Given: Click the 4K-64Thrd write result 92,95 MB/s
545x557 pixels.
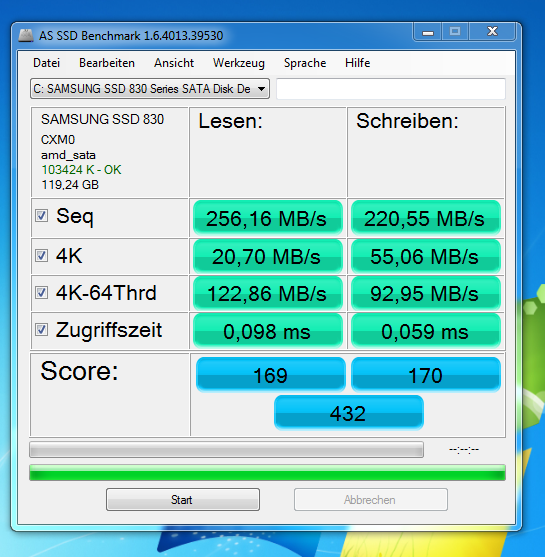Looking at the screenshot, I should pyautogui.click(x=426, y=294).
